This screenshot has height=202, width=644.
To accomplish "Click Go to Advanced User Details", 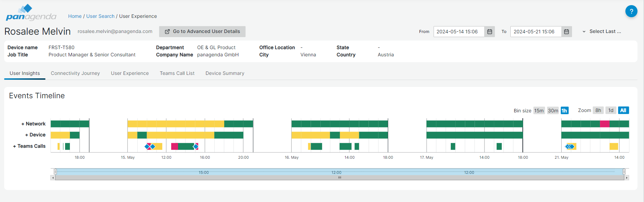I will click(202, 31).
